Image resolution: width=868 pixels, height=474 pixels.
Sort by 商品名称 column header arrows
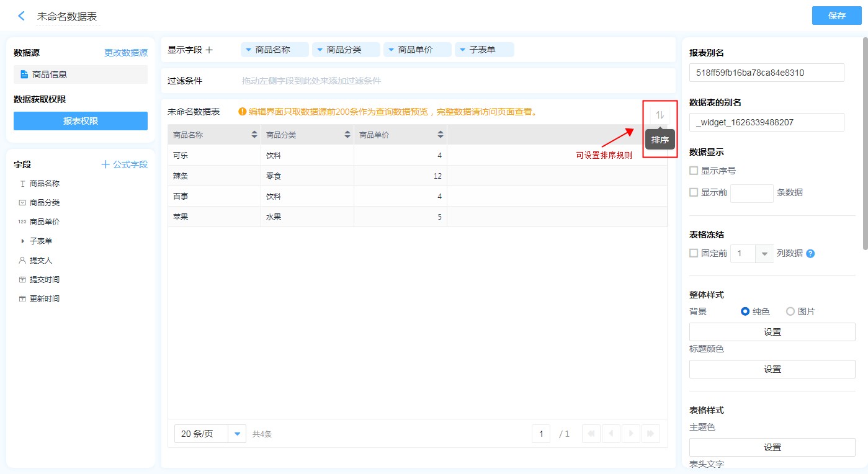point(254,135)
